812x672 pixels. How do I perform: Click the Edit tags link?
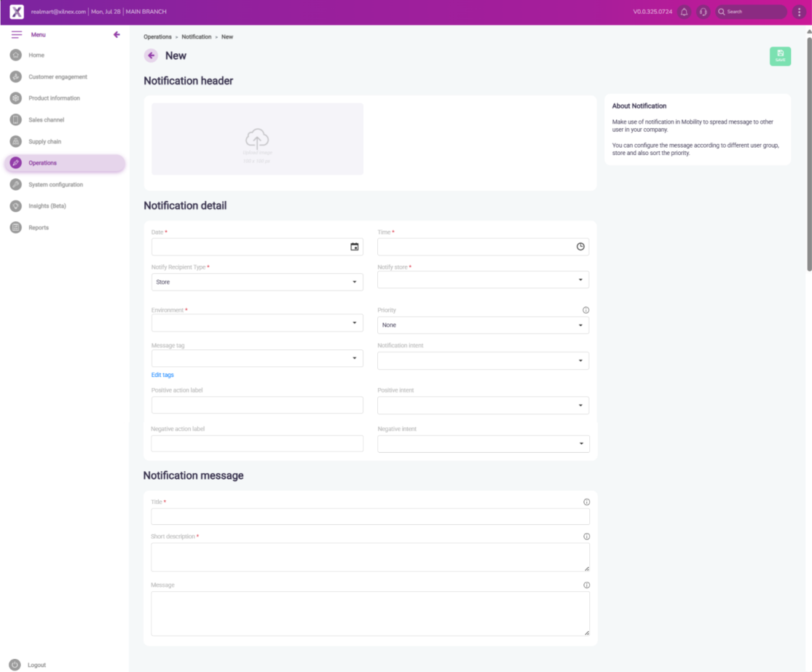click(162, 375)
